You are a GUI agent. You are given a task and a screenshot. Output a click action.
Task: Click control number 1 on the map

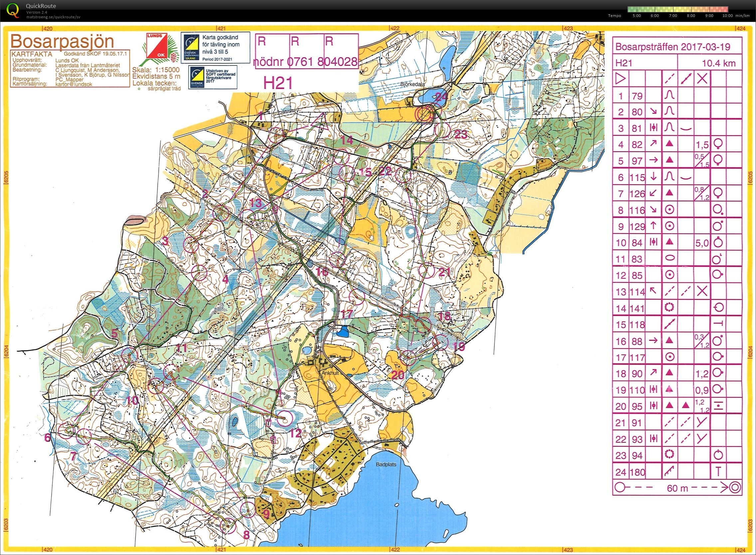pyautogui.click(x=261, y=116)
